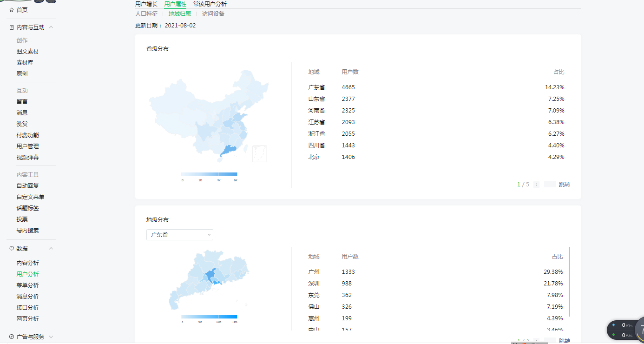This screenshot has width=644, height=344.
Task: Open 图文素材 in the sidebar
Action: 27,52
